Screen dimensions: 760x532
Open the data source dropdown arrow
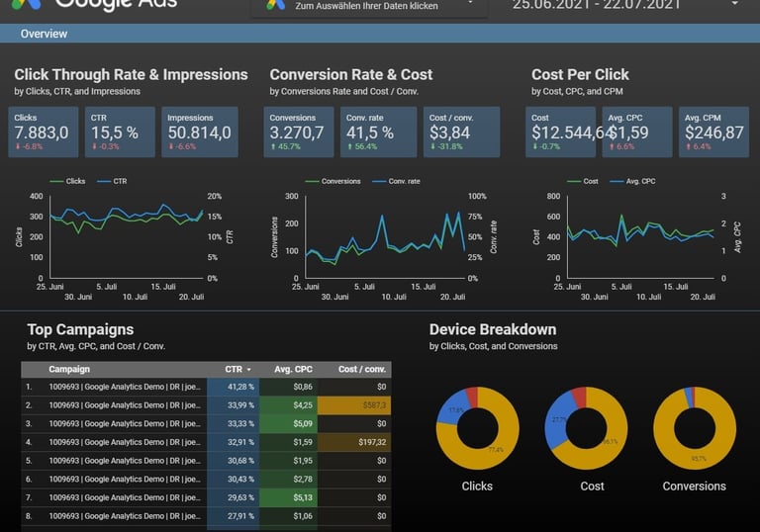pos(470,3)
